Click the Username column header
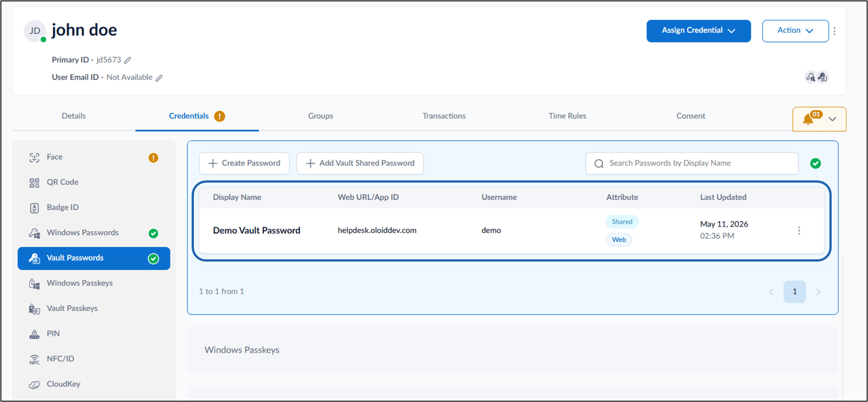The height and width of the screenshot is (402, 868). pyautogui.click(x=499, y=197)
